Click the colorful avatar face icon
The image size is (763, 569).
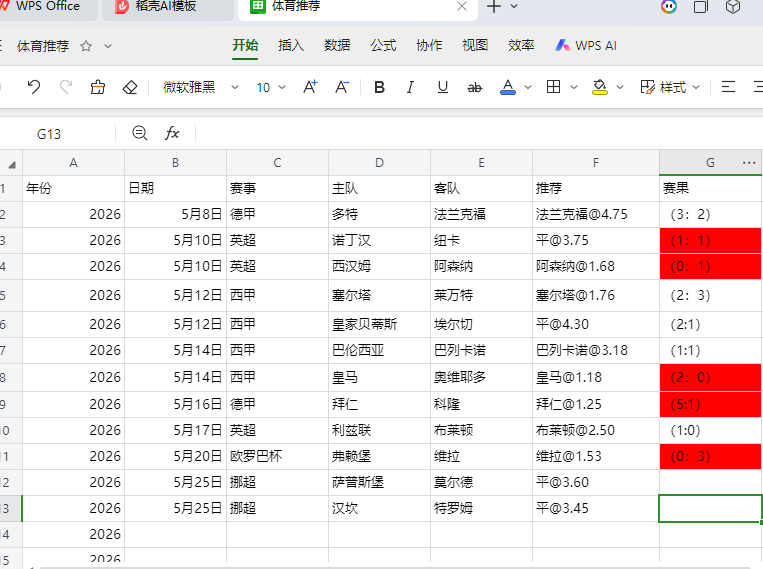tap(669, 6)
